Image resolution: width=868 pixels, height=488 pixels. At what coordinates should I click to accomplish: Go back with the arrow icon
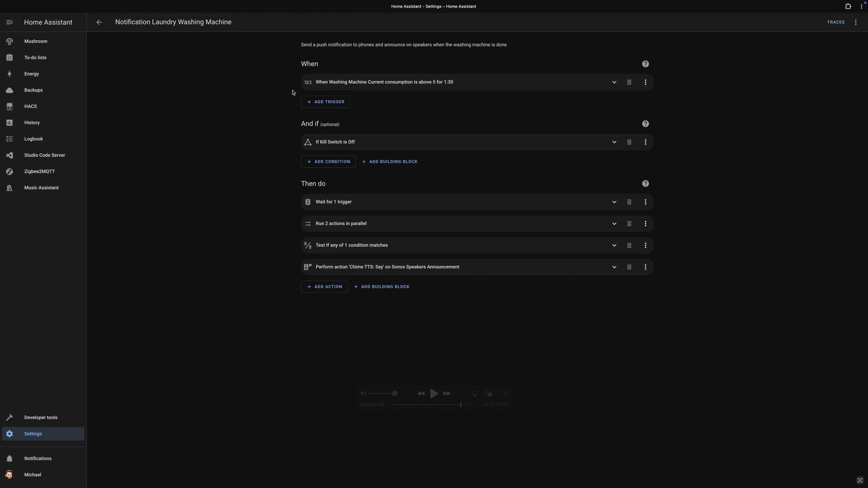click(x=99, y=22)
